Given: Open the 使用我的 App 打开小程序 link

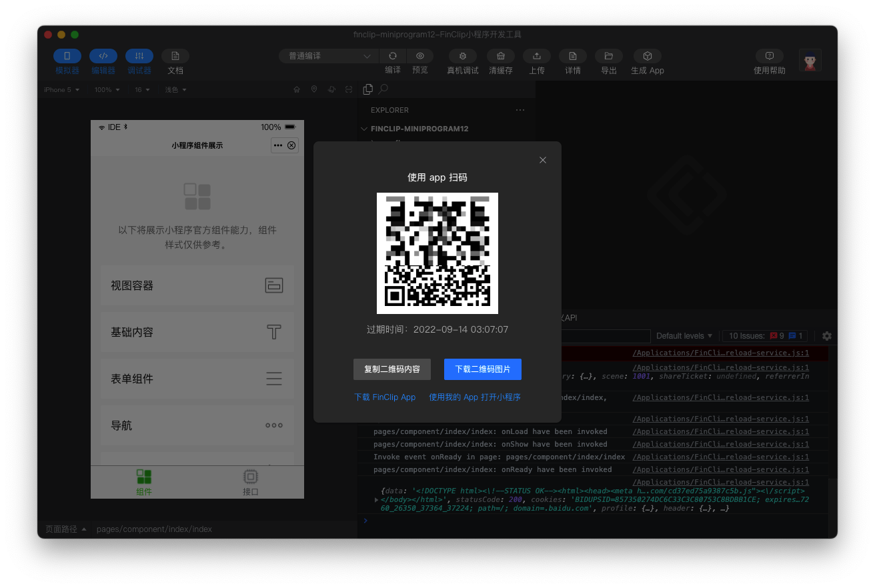Looking at the screenshot, I should (x=475, y=397).
